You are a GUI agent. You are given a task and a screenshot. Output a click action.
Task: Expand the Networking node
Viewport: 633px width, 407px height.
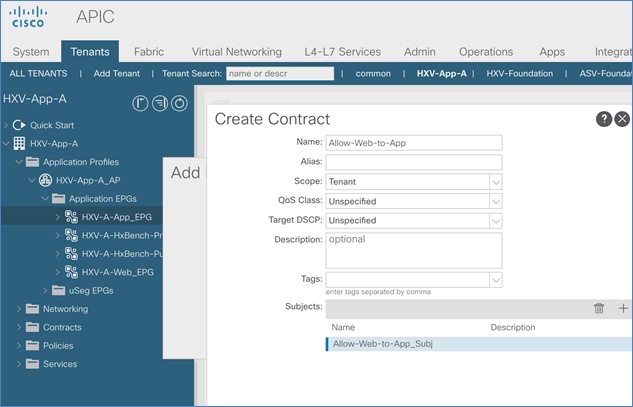pos(19,308)
